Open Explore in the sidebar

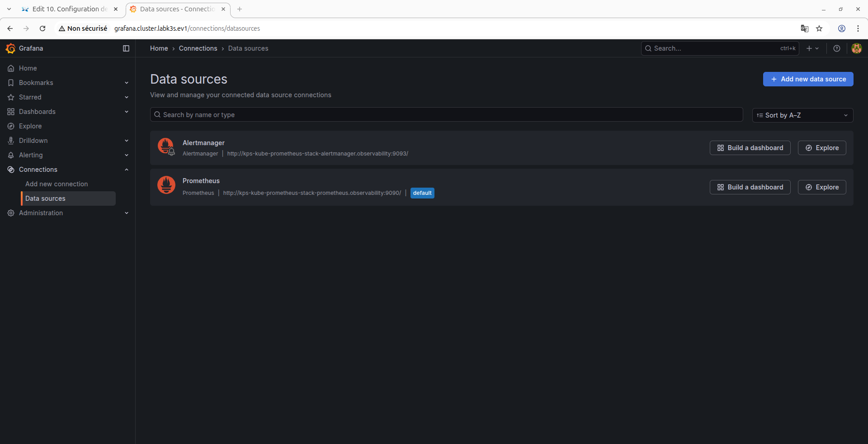pyautogui.click(x=30, y=126)
